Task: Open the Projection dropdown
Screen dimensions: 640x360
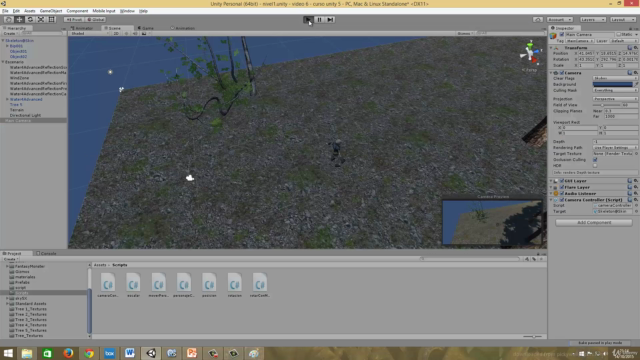Action: (x=615, y=99)
